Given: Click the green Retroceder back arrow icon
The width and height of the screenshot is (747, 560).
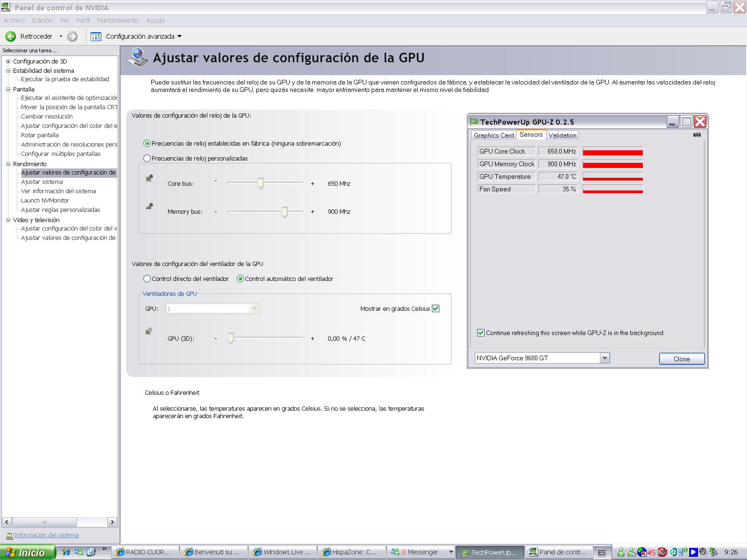Looking at the screenshot, I should [11, 36].
